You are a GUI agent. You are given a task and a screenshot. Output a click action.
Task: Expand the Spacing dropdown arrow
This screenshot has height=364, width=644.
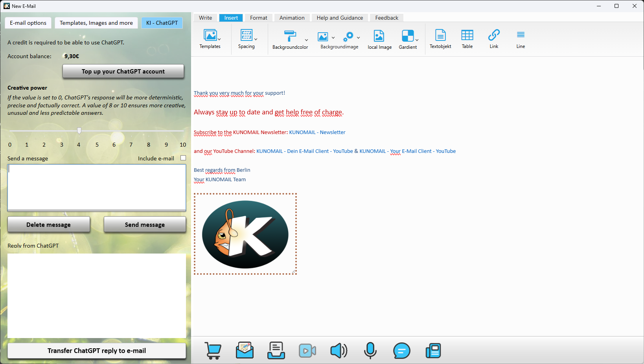pyautogui.click(x=256, y=39)
